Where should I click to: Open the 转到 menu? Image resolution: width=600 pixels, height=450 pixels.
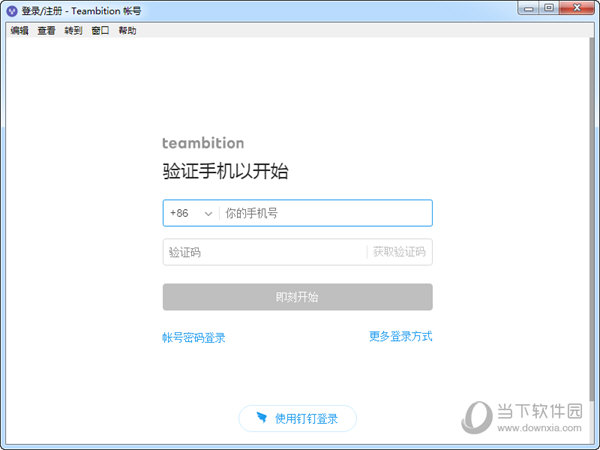(x=73, y=31)
